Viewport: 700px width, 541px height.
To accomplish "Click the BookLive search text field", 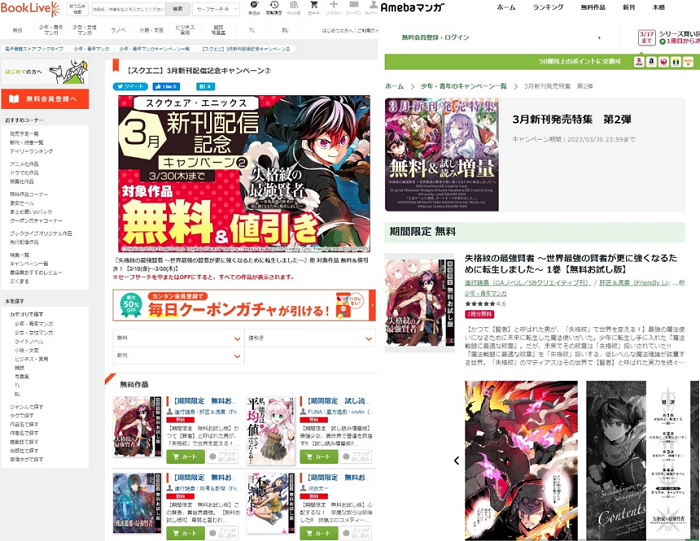I will (128, 9).
